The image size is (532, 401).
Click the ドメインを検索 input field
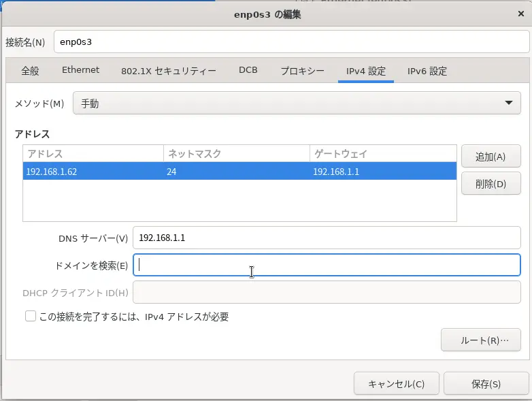tap(327, 265)
